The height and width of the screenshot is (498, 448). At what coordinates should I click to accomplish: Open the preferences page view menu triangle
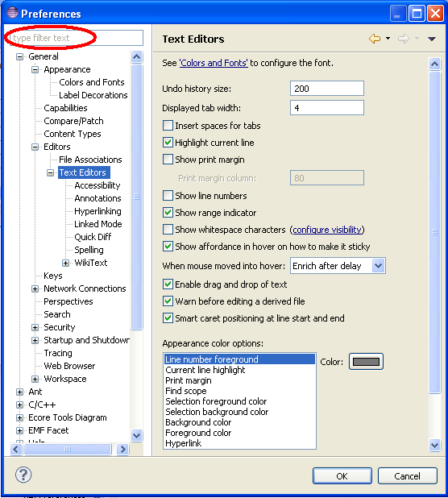432,39
